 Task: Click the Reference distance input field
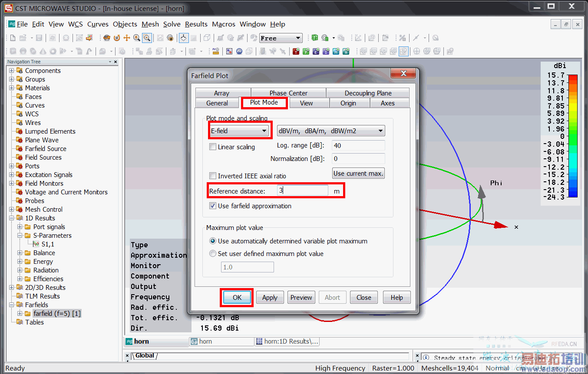(303, 191)
